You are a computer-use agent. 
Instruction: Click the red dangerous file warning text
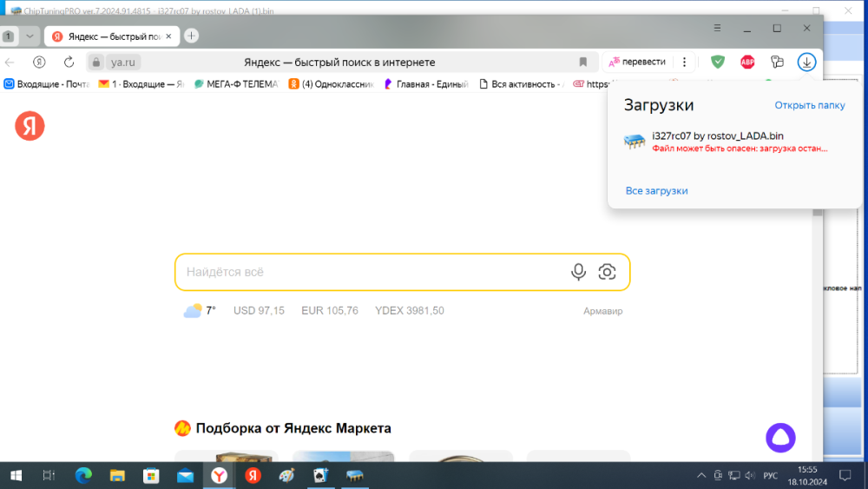click(x=740, y=149)
